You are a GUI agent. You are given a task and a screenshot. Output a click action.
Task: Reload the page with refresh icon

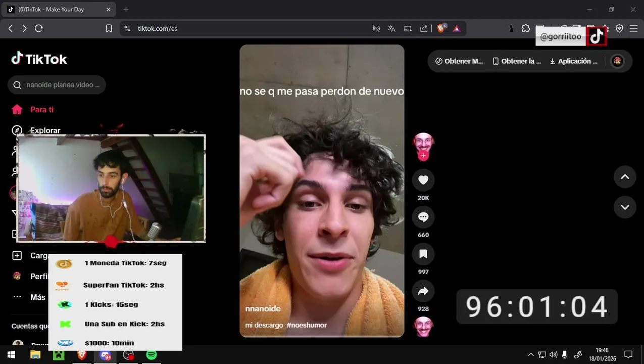(39, 29)
